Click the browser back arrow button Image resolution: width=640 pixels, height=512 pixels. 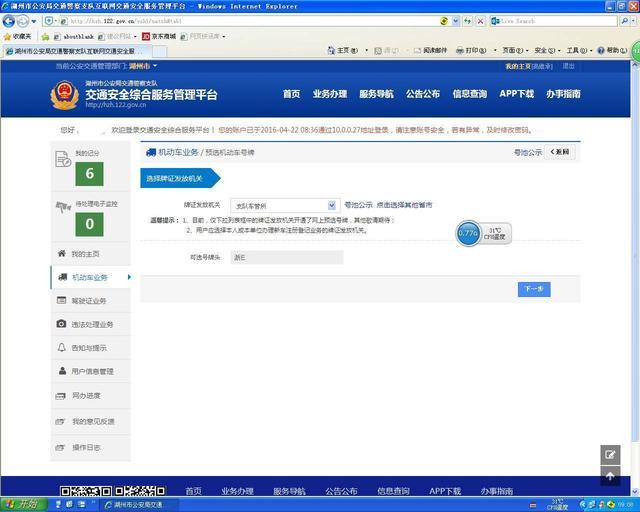coord(9,21)
